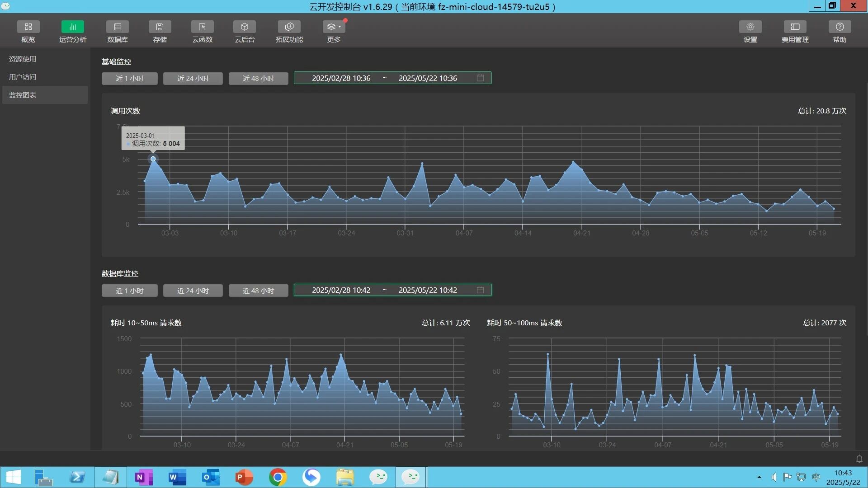Click the 基础监控 start date field
This screenshot has width=868, height=488.
point(341,78)
